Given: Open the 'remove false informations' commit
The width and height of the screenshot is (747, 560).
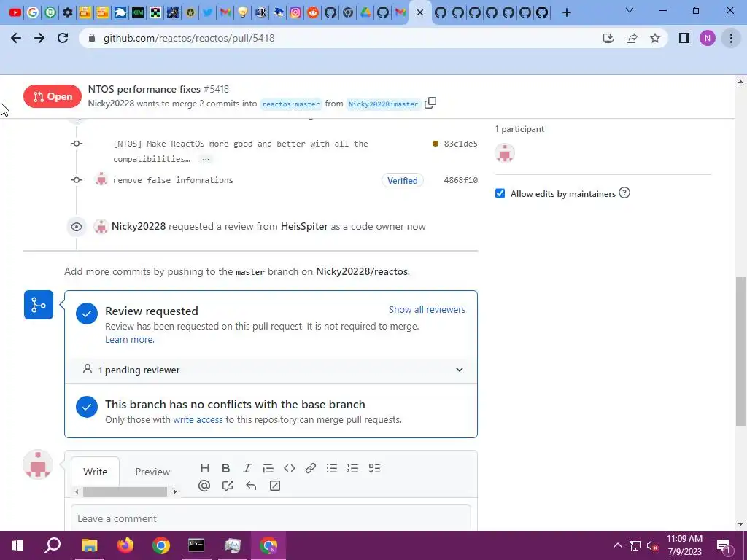Looking at the screenshot, I should click(173, 180).
